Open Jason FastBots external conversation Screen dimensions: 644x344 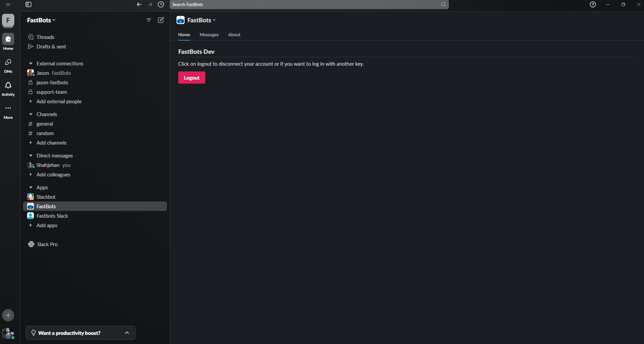click(x=95, y=73)
